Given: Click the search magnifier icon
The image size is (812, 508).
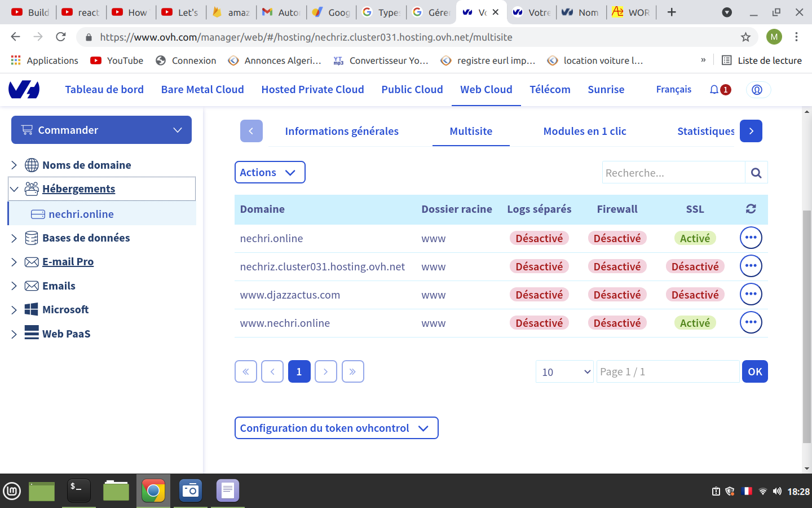Looking at the screenshot, I should (x=756, y=173).
